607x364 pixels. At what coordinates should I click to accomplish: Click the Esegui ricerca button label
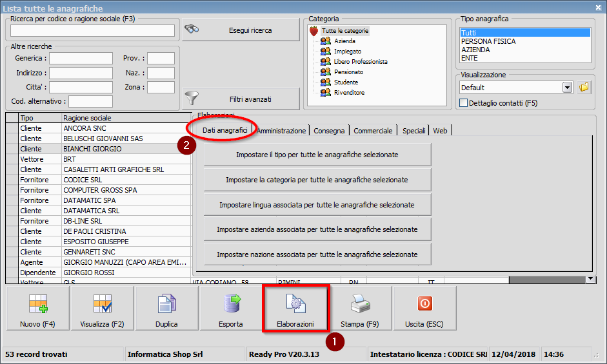250,30
